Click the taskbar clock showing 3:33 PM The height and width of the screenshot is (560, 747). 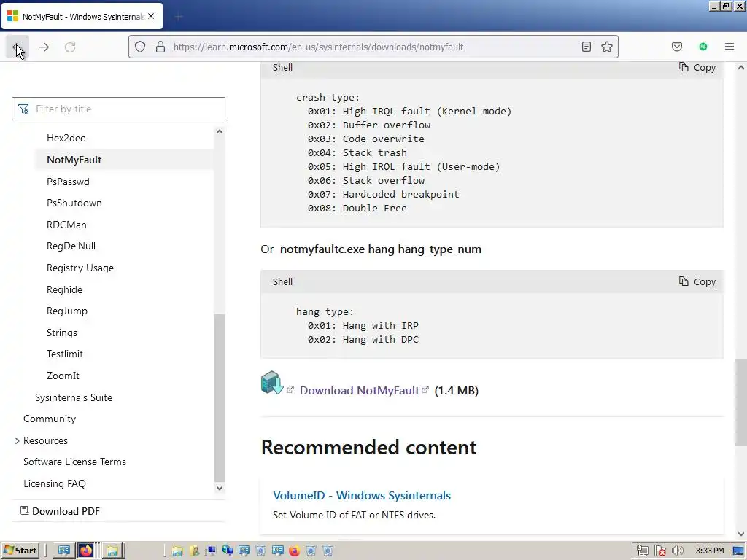pos(709,551)
